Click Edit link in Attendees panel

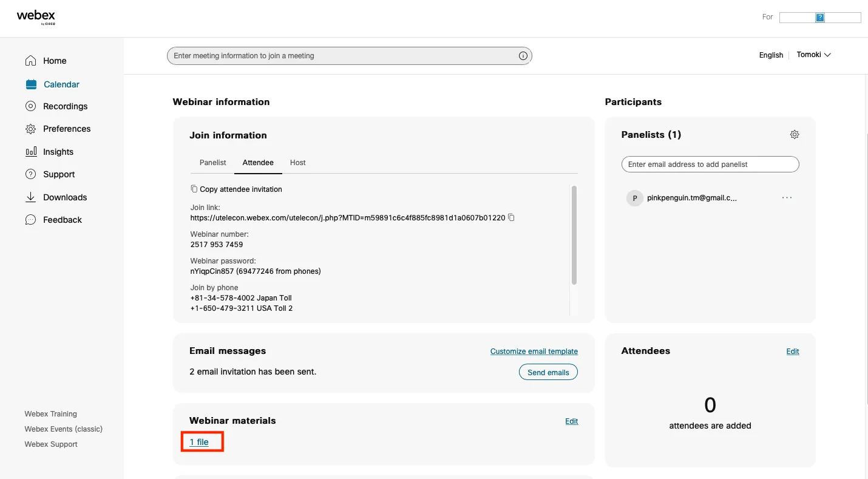(793, 352)
